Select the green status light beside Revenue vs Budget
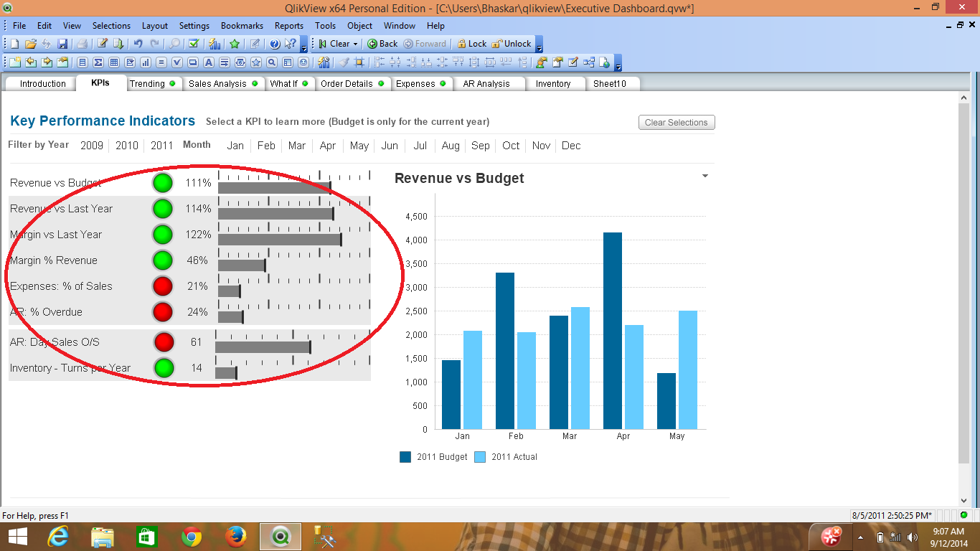 [x=163, y=183]
